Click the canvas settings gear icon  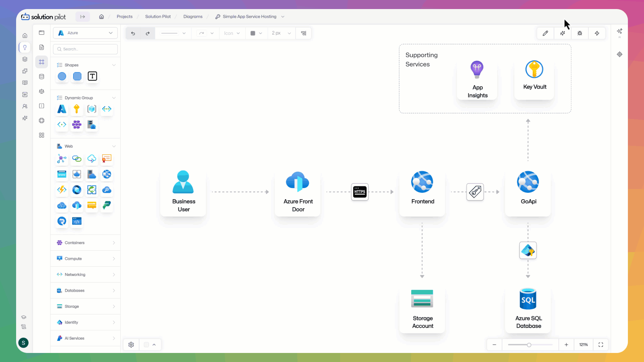click(x=131, y=345)
